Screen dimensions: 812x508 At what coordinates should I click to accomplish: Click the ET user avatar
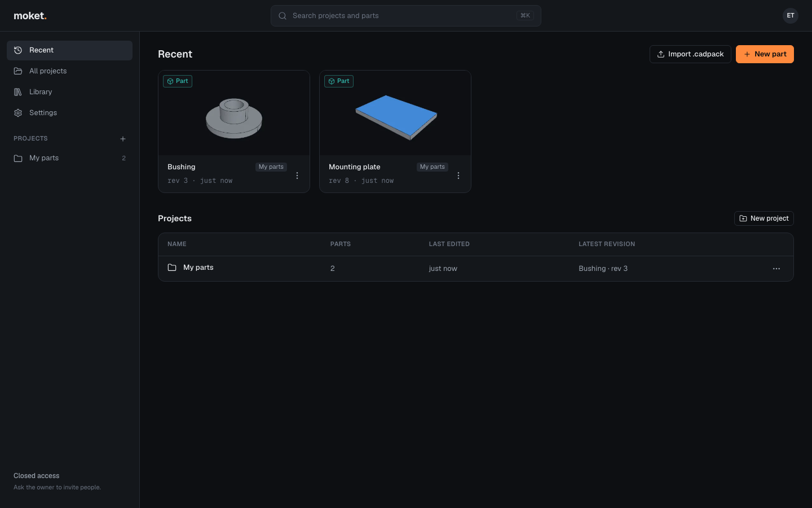[791, 16]
